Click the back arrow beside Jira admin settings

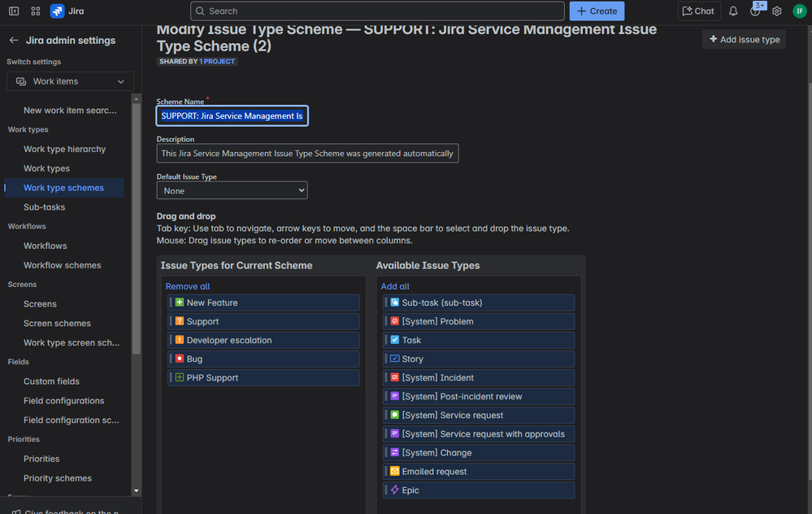14,40
